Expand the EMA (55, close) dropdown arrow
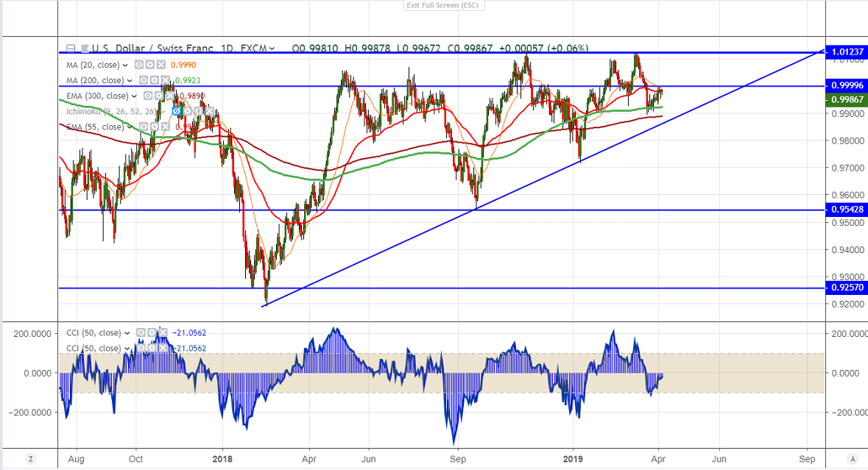 (130, 127)
